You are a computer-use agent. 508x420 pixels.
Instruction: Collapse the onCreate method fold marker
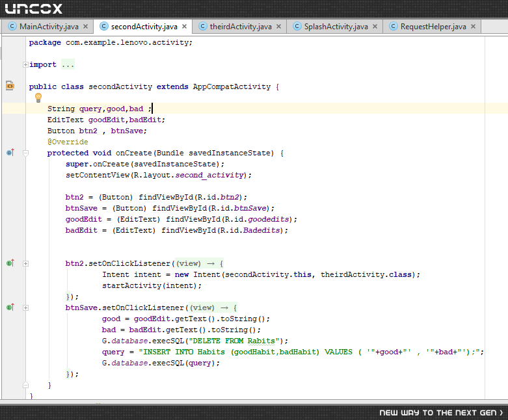point(25,153)
